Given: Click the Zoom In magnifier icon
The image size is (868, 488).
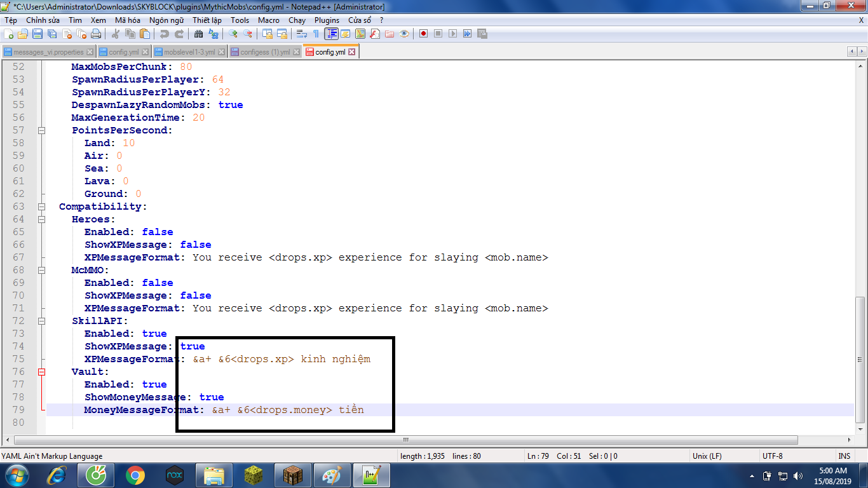Looking at the screenshot, I should (x=233, y=34).
